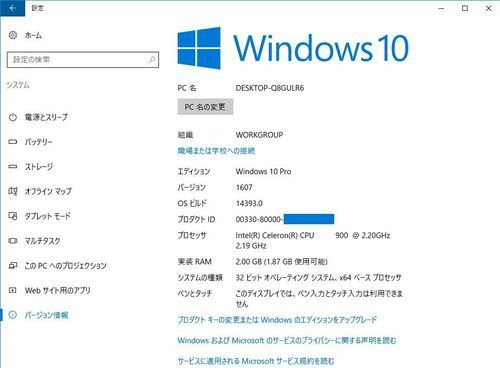Select the 電源とスリープ power icon
This screenshot has height=368, width=500.
13,117
